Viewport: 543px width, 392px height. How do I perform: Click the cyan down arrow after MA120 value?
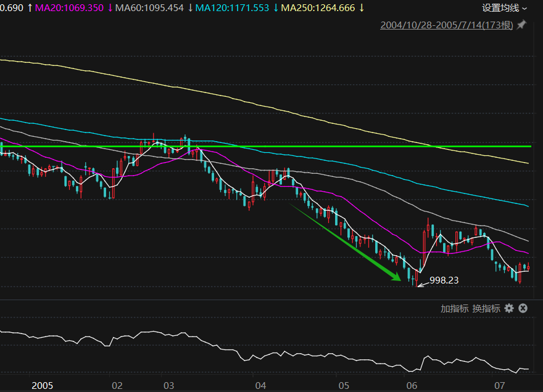click(276, 8)
